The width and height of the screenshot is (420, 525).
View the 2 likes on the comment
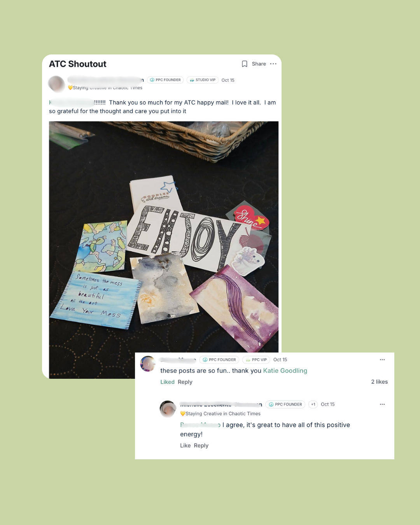tap(379, 381)
